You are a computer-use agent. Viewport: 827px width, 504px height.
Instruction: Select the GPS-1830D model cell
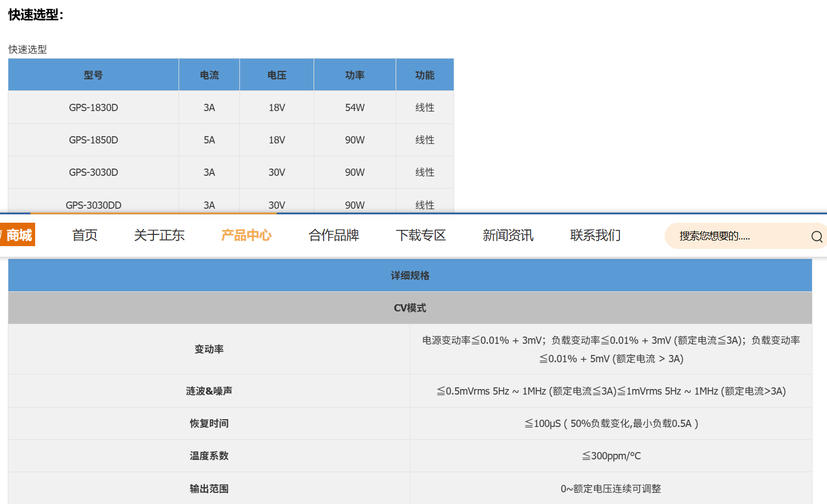point(93,107)
